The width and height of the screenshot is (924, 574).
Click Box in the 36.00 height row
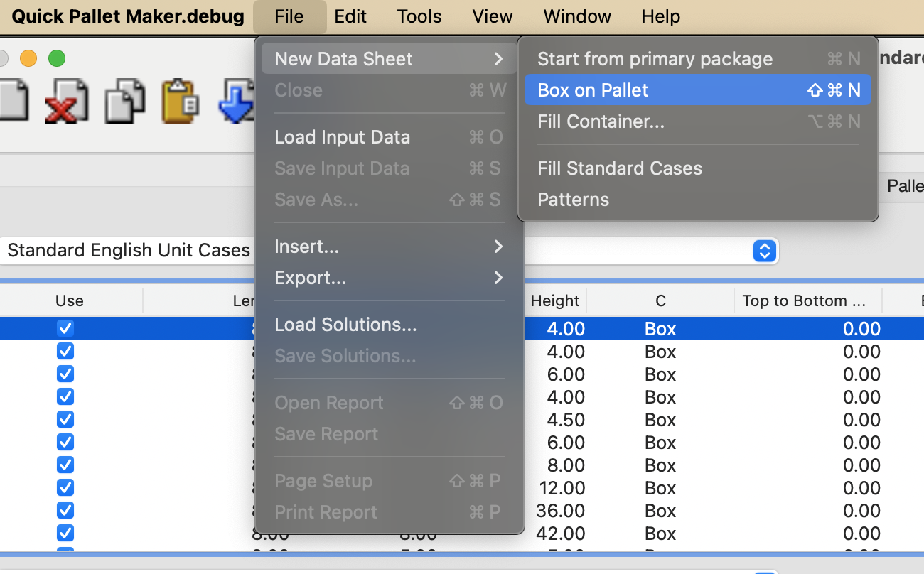coord(660,511)
